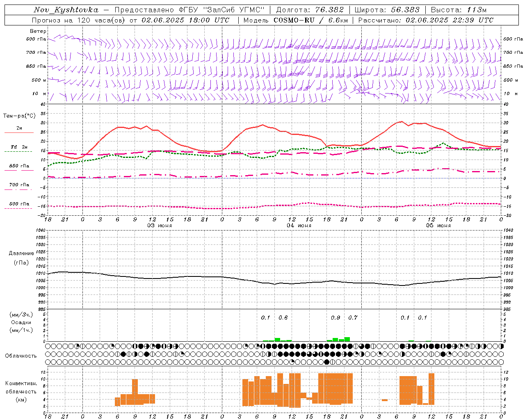Image resolution: width=525 pixels, height=420 pixels.
Task: Select the 'Широта: 56.383' header value
Action: click(x=387, y=10)
